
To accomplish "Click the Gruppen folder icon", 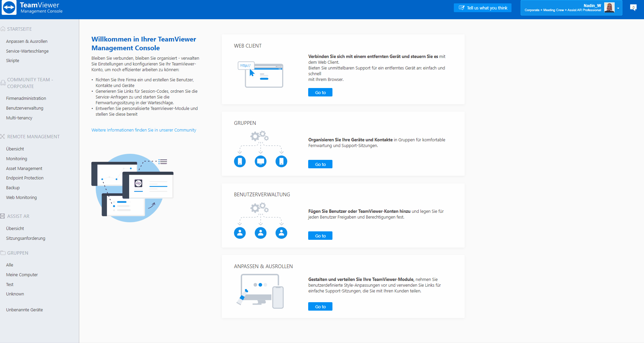I will tap(3, 253).
